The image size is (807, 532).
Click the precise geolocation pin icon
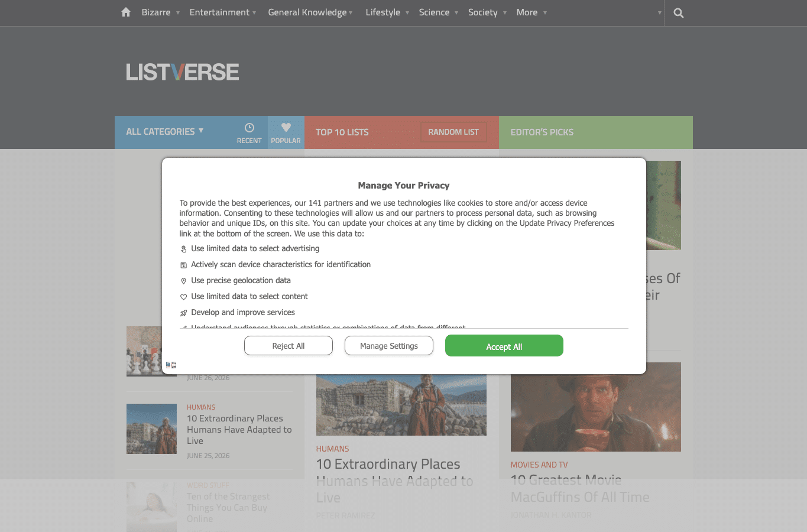183,281
